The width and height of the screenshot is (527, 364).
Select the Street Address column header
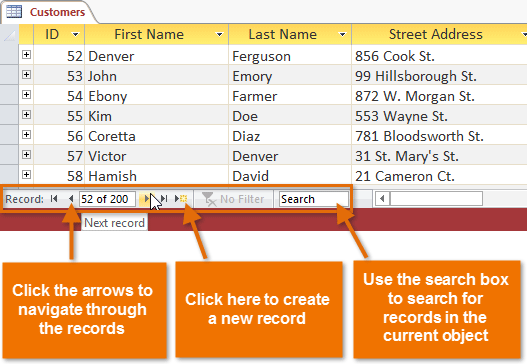coord(439,34)
